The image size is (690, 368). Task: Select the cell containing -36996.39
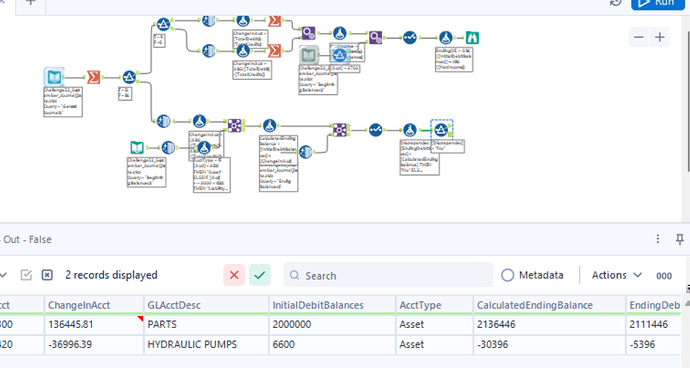pyautogui.click(x=94, y=344)
